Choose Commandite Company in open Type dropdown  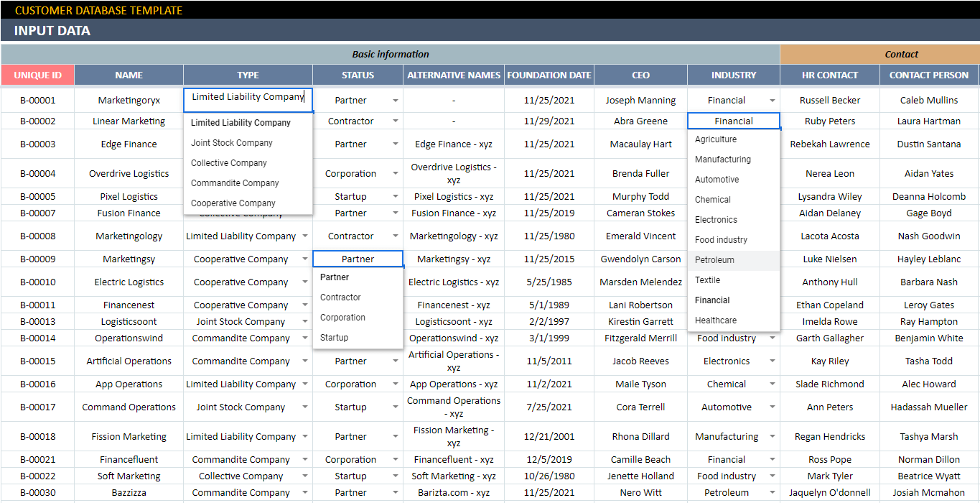coord(235,183)
